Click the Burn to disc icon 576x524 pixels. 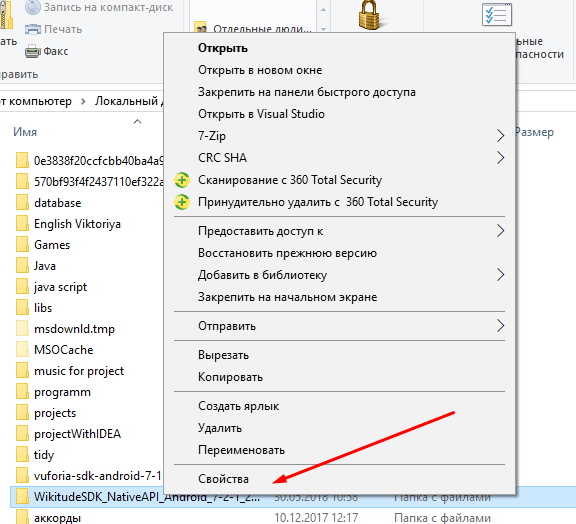coord(33,7)
